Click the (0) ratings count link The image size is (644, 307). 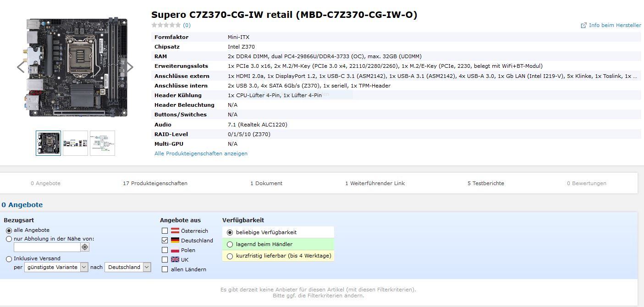(x=187, y=25)
